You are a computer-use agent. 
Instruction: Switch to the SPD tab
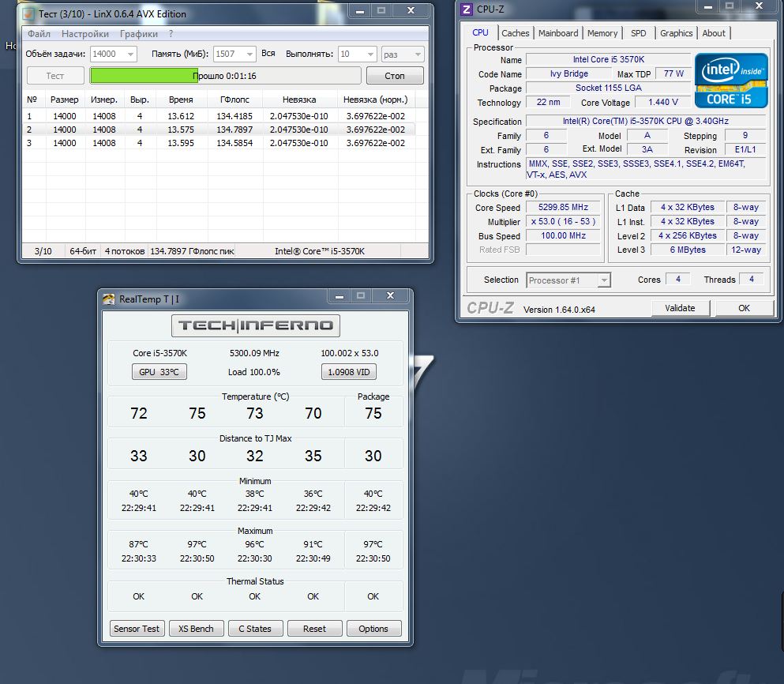639,33
